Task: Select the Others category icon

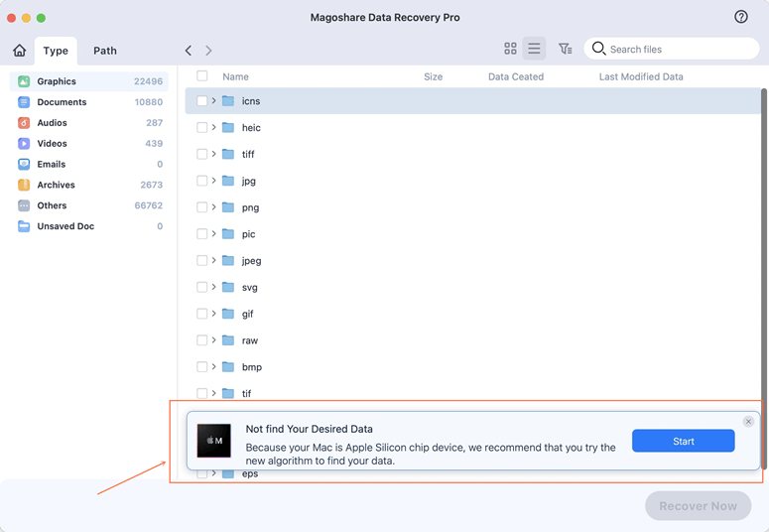Action: tap(24, 205)
